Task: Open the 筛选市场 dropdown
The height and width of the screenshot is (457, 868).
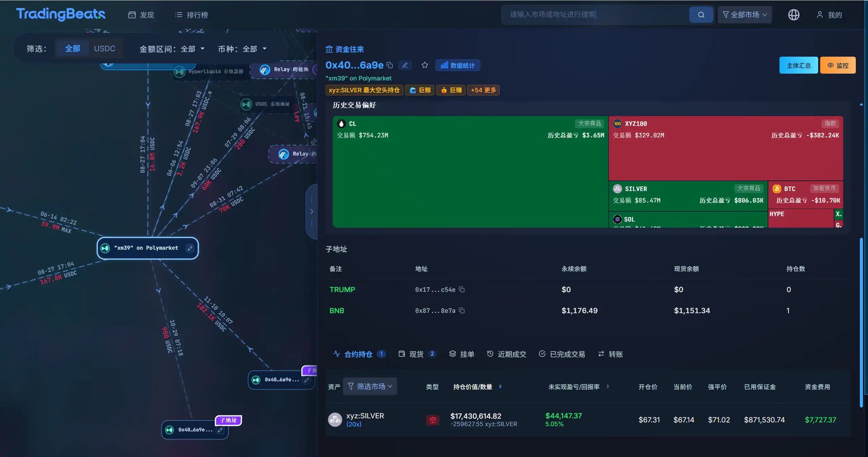Action: click(370, 386)
